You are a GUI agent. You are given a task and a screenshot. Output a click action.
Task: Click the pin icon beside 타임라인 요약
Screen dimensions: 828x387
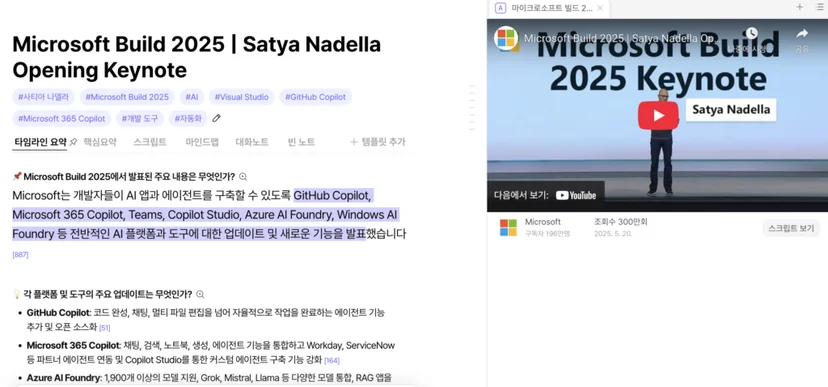click(73, 142)
